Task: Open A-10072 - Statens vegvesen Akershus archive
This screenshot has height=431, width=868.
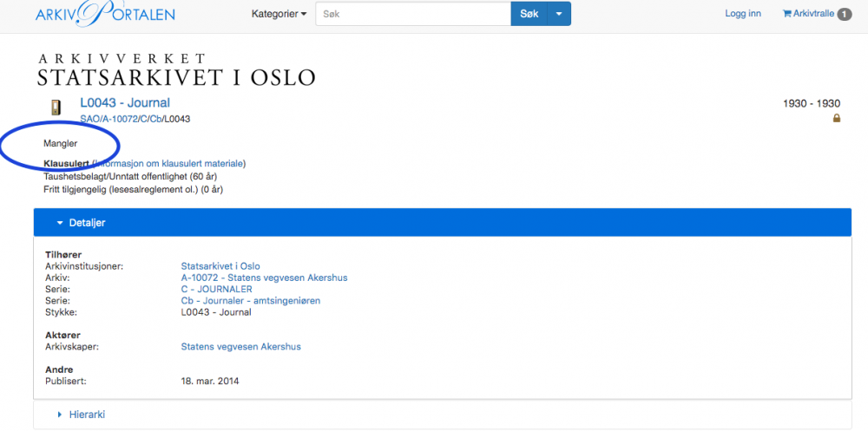Action: click(264, 278)
